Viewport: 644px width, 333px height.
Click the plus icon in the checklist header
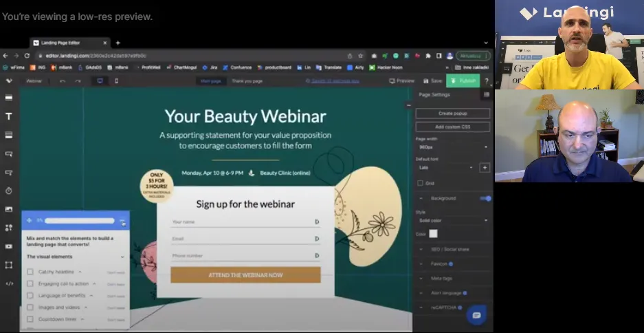(x=29, y=220)
